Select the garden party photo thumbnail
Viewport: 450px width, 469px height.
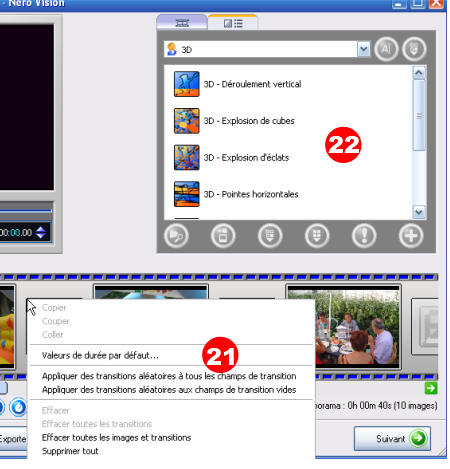click(343, 327)
